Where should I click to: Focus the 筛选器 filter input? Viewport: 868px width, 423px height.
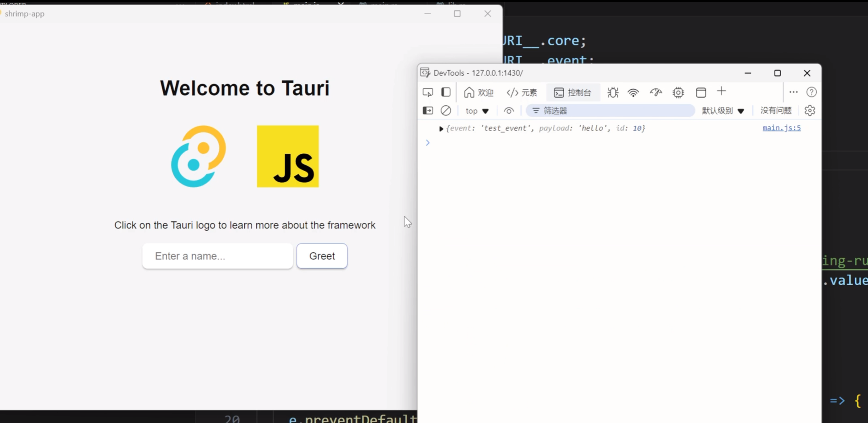610,111
